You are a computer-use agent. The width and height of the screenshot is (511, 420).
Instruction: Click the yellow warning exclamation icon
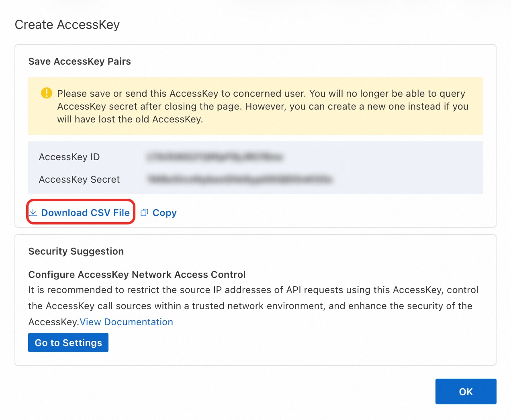(x=47, y=93)
